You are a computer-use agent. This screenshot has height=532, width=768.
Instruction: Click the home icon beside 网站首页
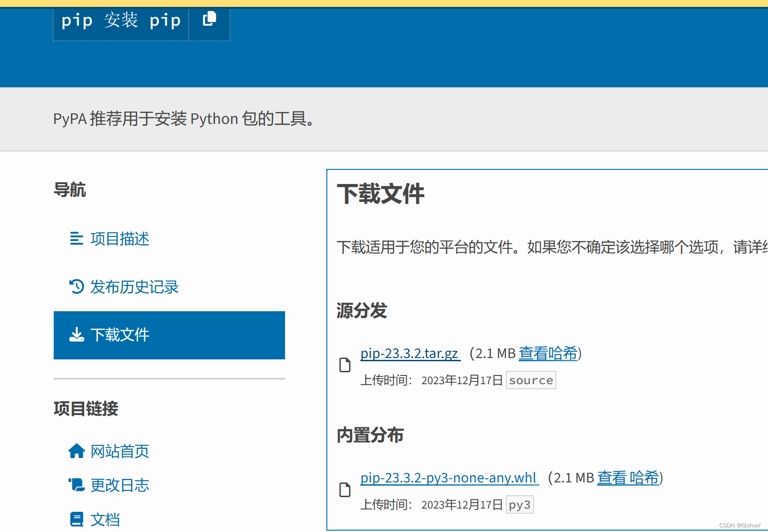[x=76, y=451]
